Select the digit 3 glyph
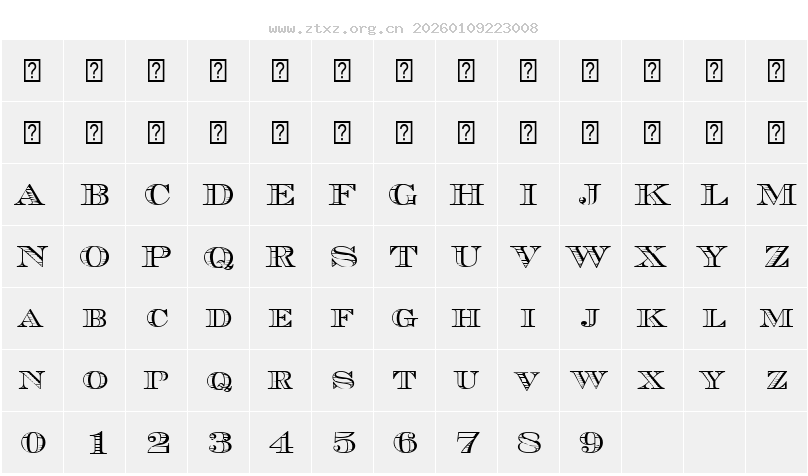Viewport: 808px width, 476px height. click(219, 442)
